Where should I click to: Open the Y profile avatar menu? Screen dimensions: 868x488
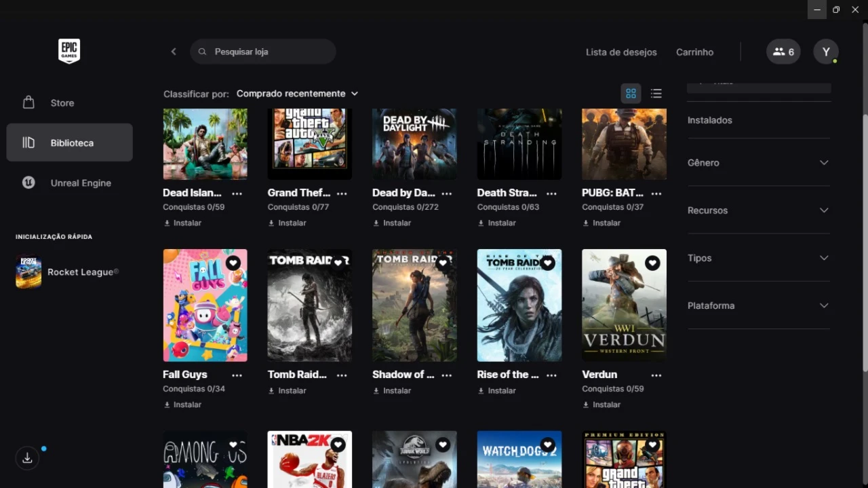click(826, 52)
